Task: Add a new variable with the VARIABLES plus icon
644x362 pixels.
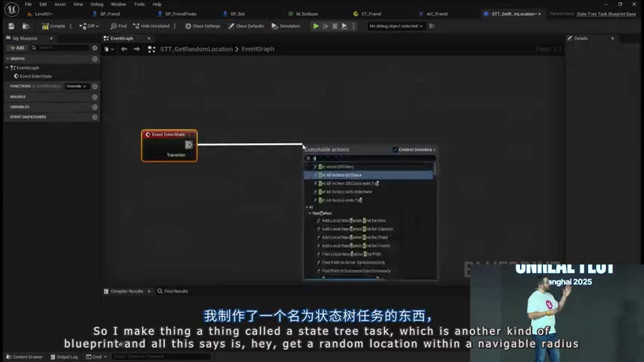Action: coord(95,107)
